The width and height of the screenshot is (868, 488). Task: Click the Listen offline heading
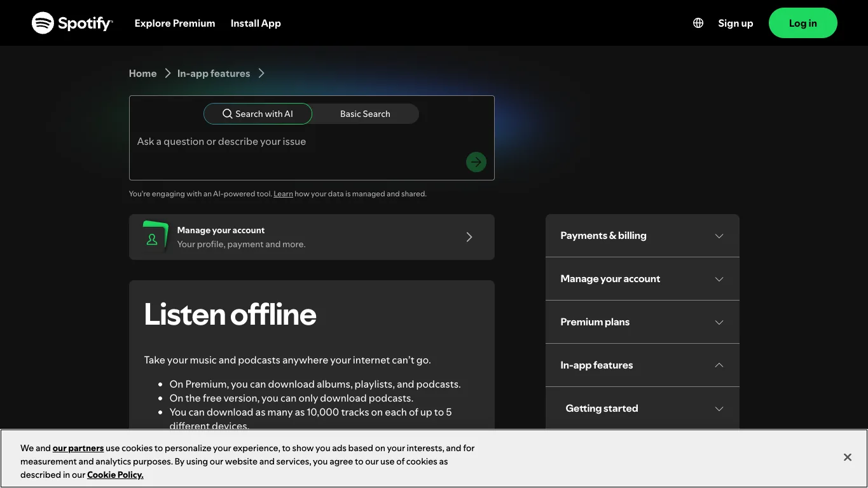(x=230, y=315)
